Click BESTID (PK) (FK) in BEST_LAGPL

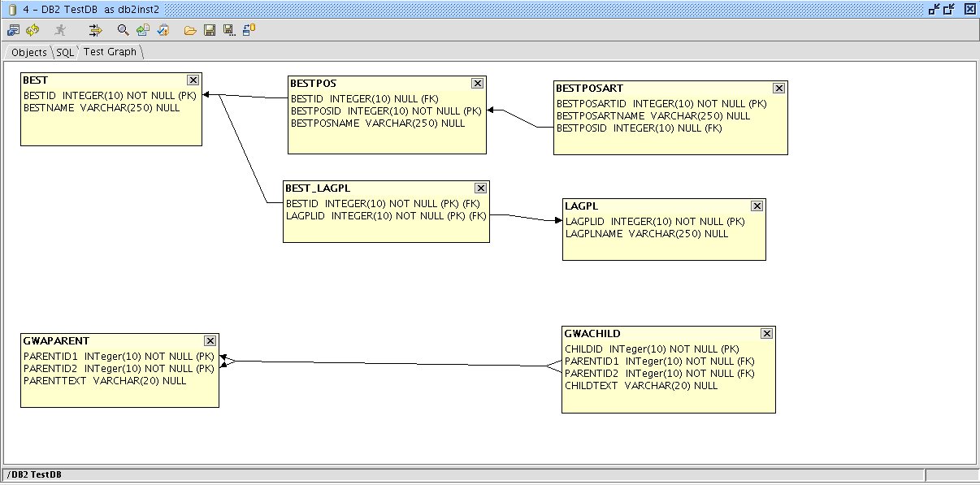tap(384, 204)
